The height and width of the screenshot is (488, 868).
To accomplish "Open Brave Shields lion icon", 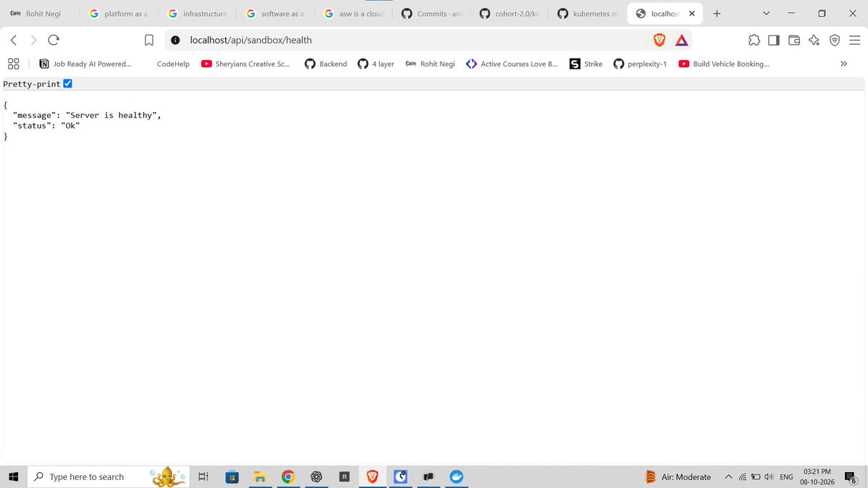I will (x=659, y=40).
